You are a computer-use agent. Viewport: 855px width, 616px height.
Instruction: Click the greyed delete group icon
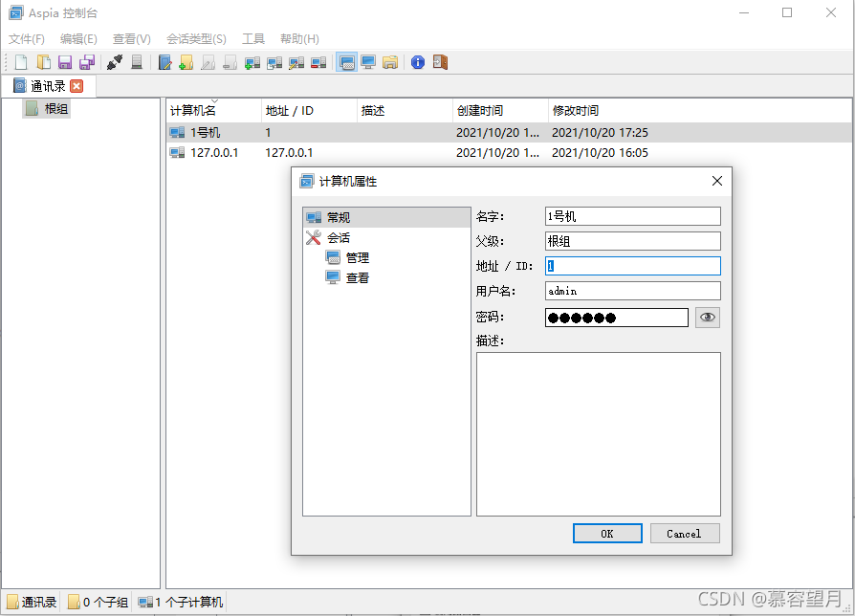point(230,63)
